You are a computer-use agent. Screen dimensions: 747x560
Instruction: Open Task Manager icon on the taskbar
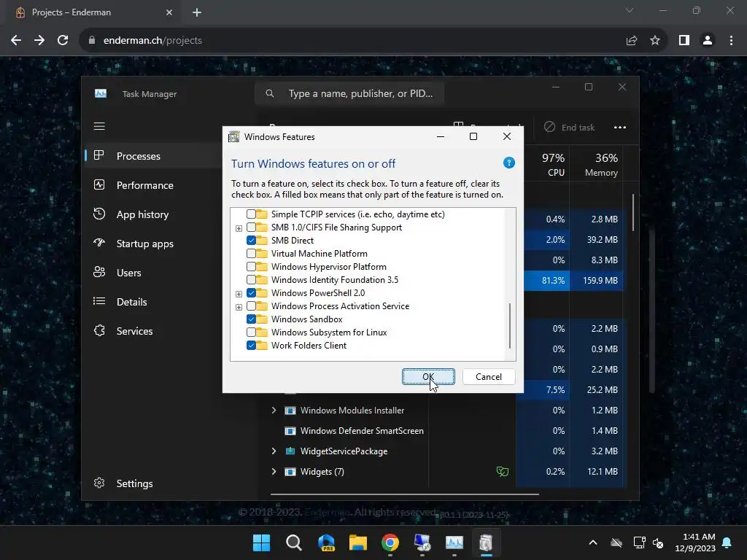[x=454, y=542]
